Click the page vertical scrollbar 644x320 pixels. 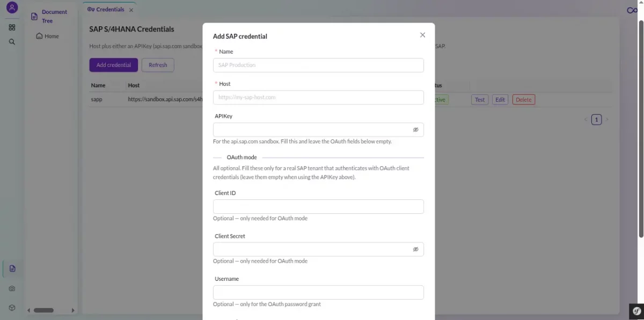pyautogui.click(x=641, y=129)
